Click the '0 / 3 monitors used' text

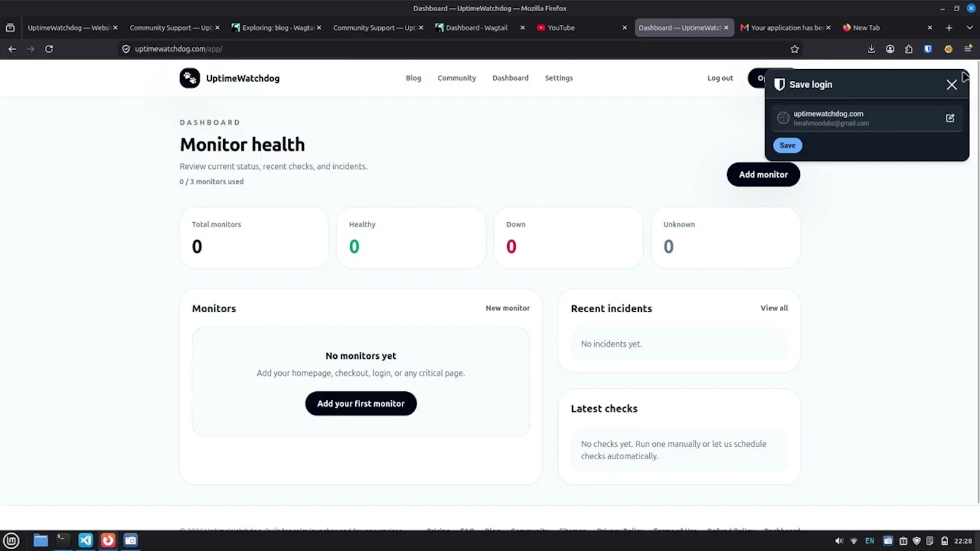click(x=211, y=182)
